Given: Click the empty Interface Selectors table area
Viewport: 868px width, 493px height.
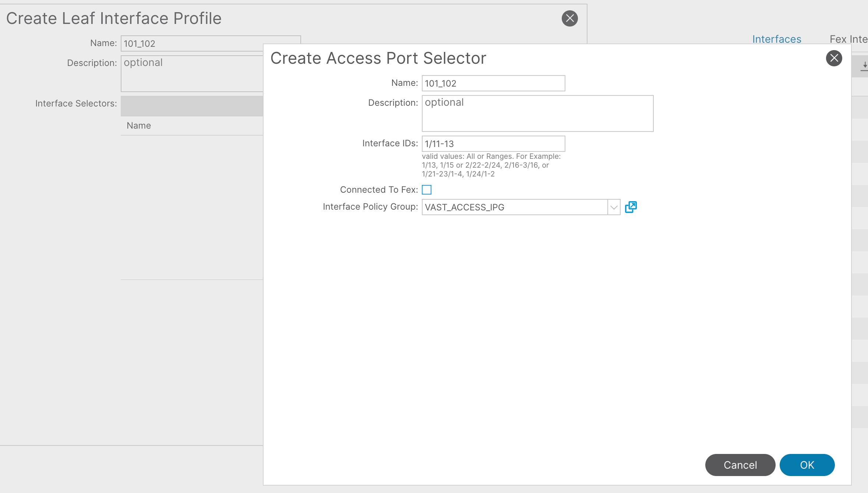Looking at the screenshot, I should click(x=191, y=206).
